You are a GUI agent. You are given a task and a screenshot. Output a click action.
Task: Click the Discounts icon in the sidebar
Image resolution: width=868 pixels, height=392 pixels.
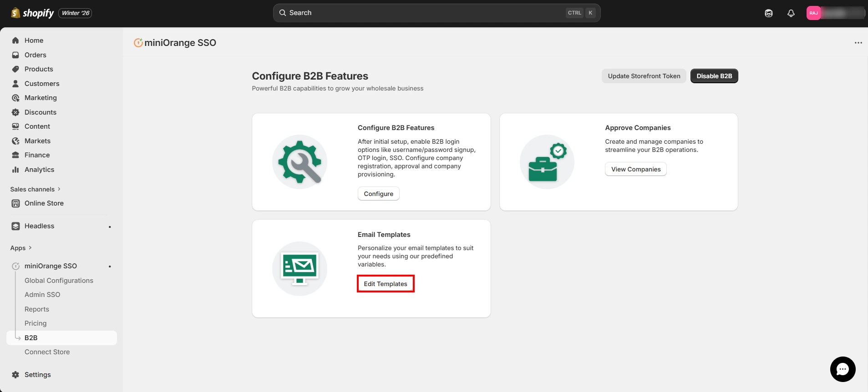click(15, 112)
